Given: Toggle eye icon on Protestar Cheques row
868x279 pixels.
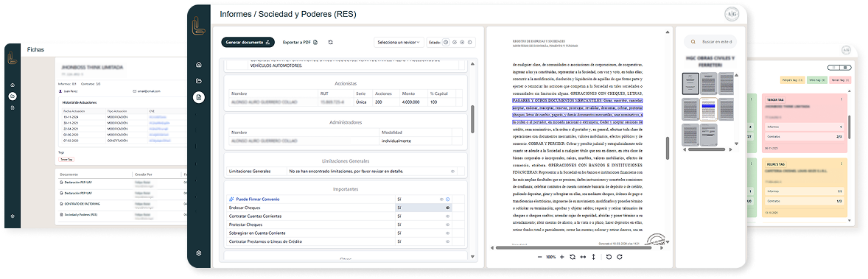Looking at the screenshot, I should tap(448, 225).
